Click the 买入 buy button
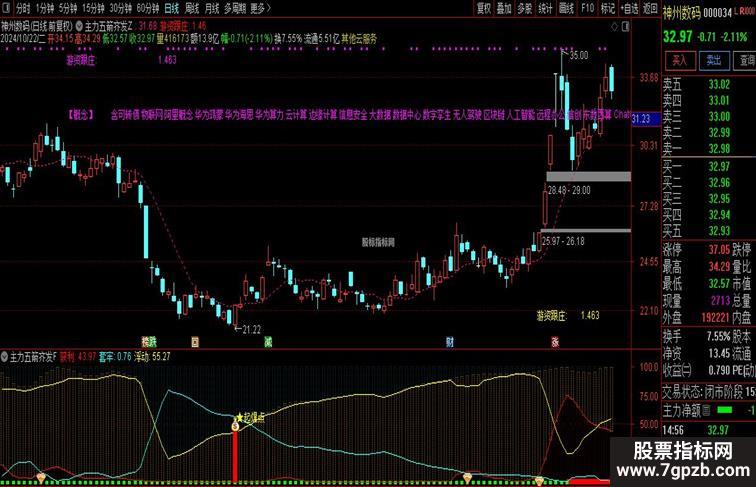The height and width of the screenshot is (487, 756). coord(680,61)
